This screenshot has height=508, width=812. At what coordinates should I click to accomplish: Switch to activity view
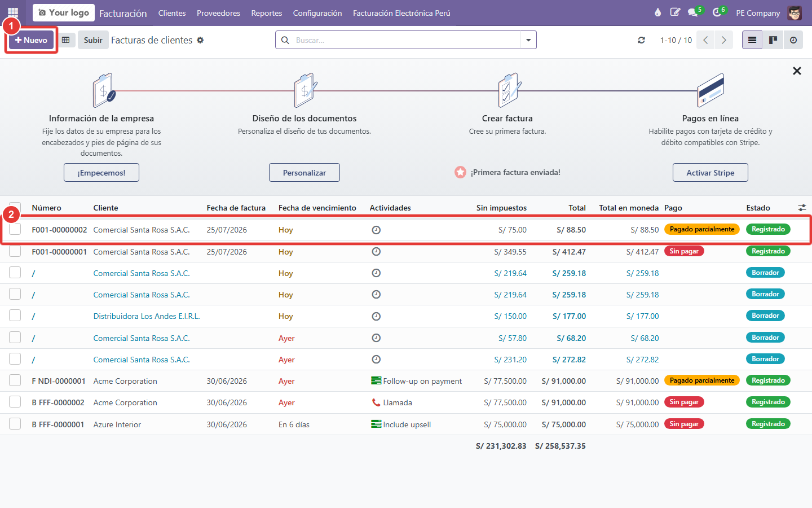tap(793, 40)
